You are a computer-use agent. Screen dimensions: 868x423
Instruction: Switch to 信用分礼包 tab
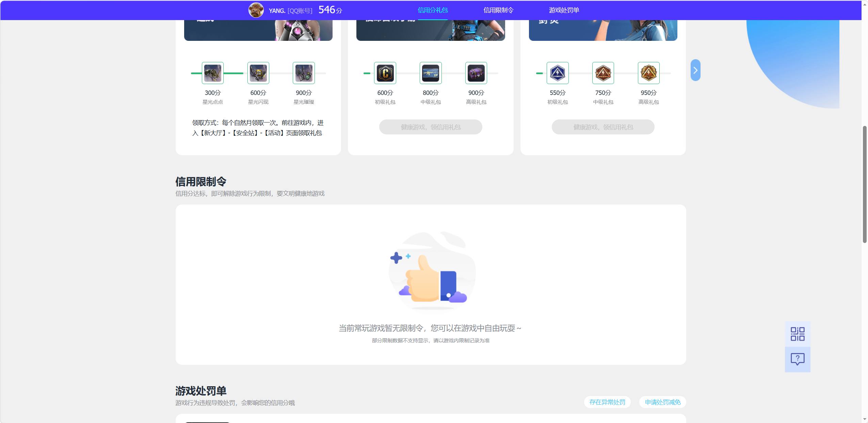point(433,10)
